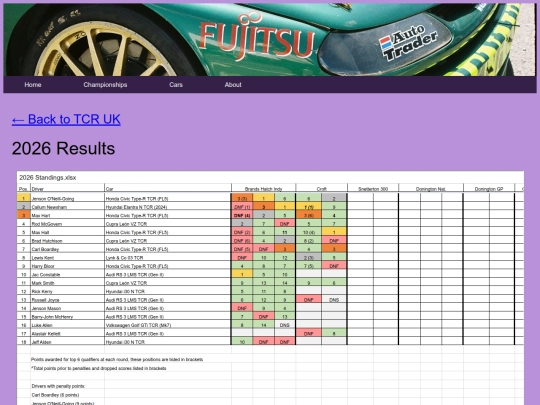Click driver name Barry-John McHenry

pos(52,317)
